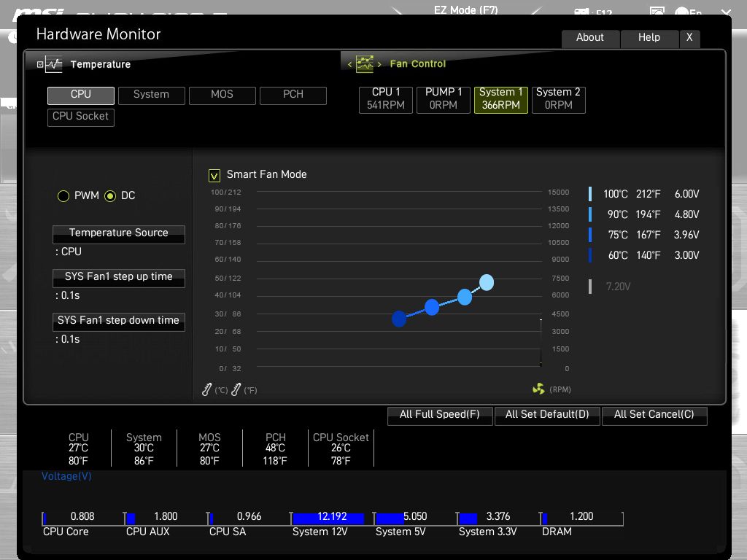
Task: Click the lightest blue fan curve point
Action: coord(487,282)
